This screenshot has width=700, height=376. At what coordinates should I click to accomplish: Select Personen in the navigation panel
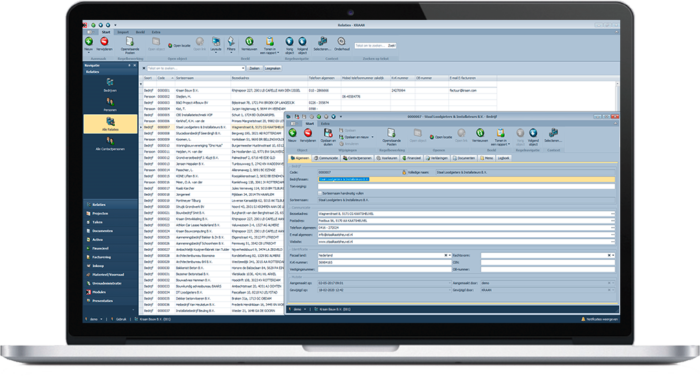(x=110, y=104)
